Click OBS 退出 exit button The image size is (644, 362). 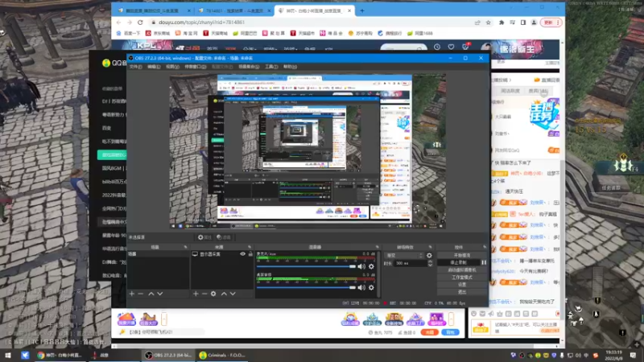(x=462, y=292)
